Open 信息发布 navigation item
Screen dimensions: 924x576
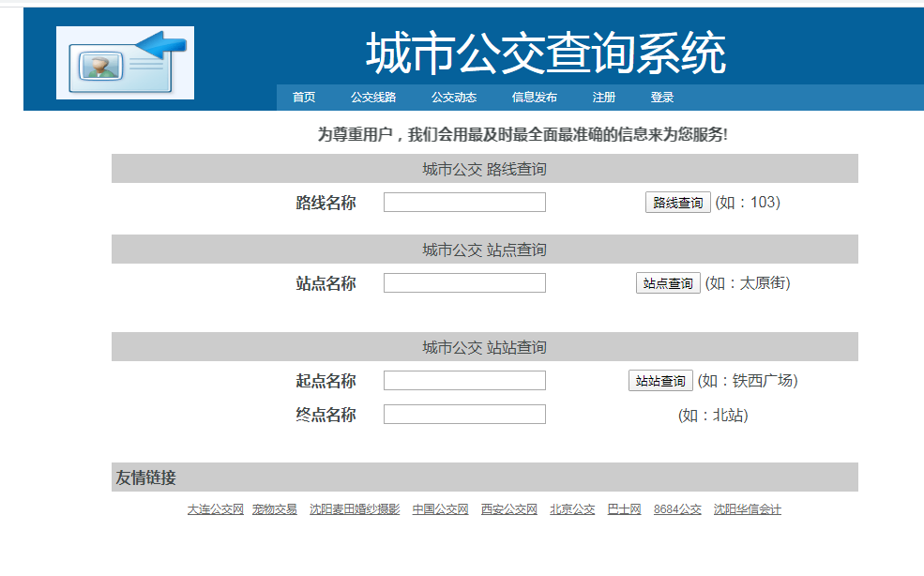(x=535, y=98)
